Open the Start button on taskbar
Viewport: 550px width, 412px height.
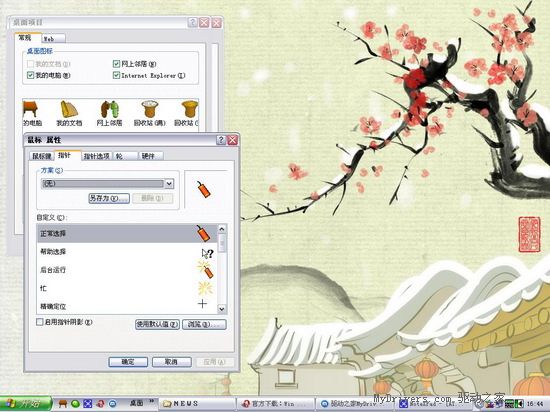click(x=26, y=404)
